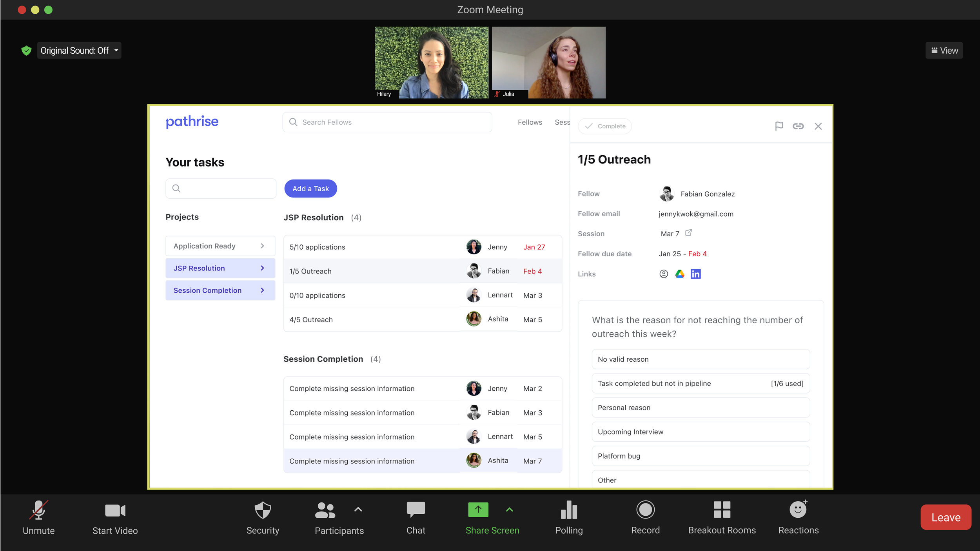
Task: Click the jennykwok@gmail.com email
Action: [696, 214]
